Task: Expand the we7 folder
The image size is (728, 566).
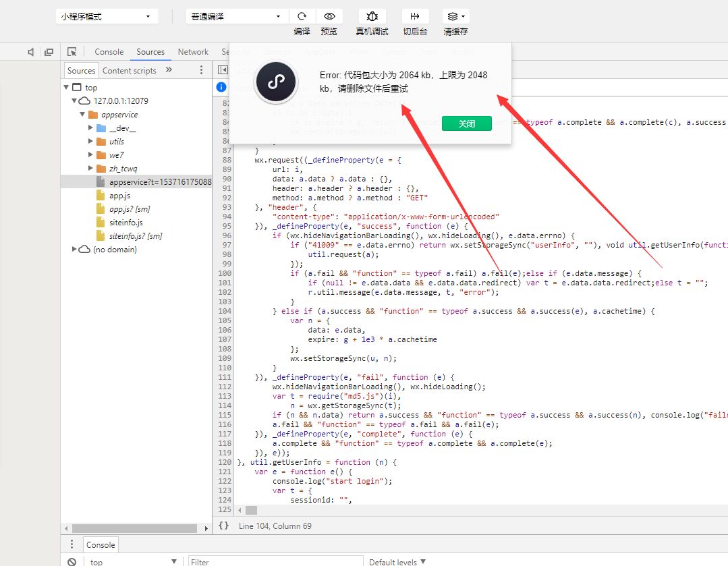Action: (90, 154)
